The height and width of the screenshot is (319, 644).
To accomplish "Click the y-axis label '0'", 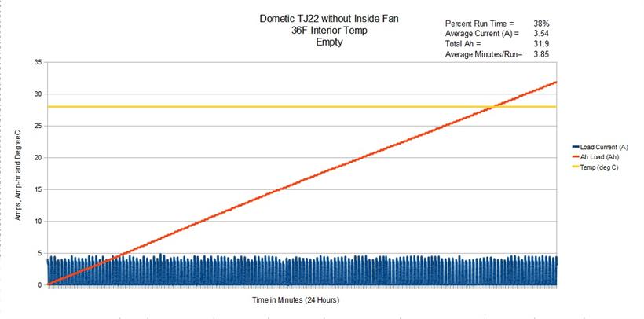I will click(40, 285).
